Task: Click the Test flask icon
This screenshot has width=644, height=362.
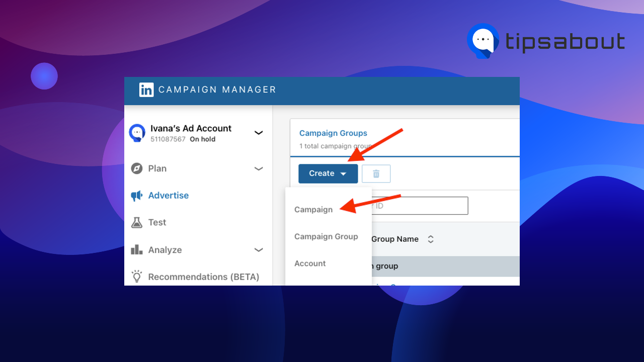Action: click(137, 222)
